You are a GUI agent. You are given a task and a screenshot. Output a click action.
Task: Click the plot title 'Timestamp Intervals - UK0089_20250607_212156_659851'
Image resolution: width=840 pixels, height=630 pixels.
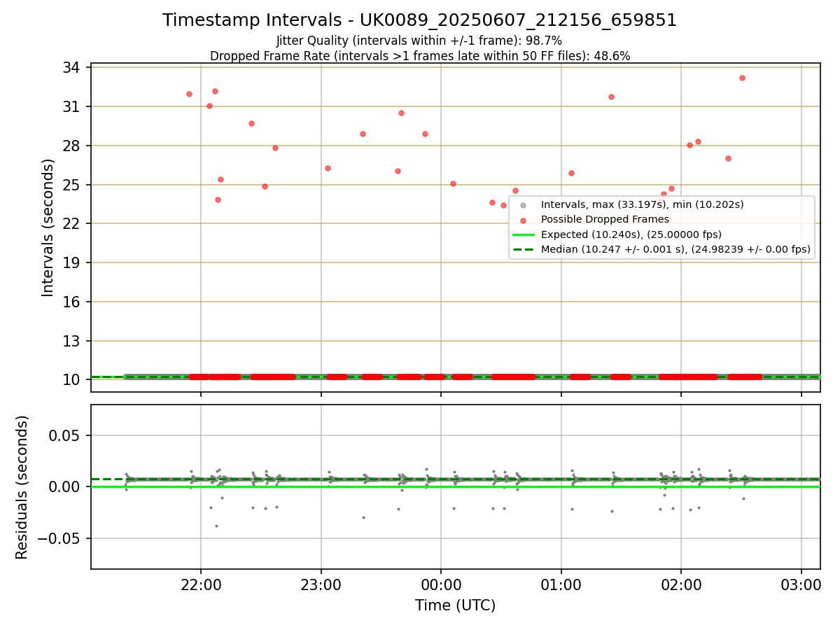click(419, 20)
